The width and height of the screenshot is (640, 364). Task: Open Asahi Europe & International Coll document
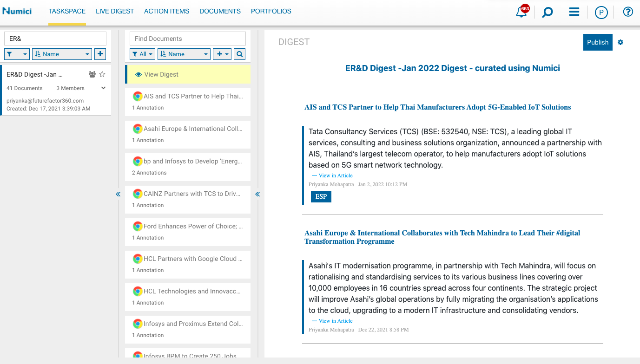pos(188,135)
